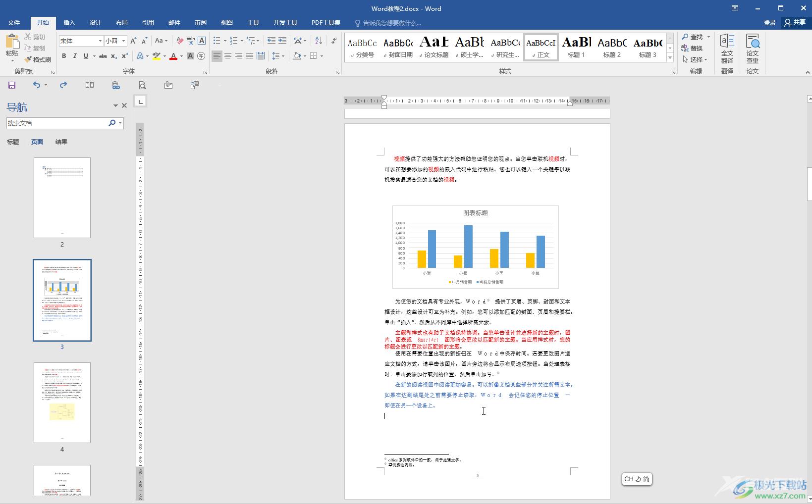Open the PDF工具集 tab
812x504 pixels.
tap(326, 23)
